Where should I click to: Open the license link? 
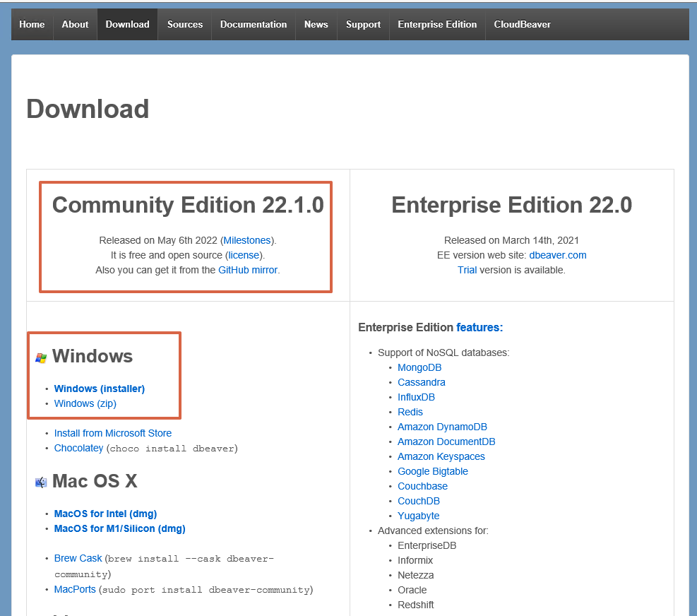[x=244, y=255]
